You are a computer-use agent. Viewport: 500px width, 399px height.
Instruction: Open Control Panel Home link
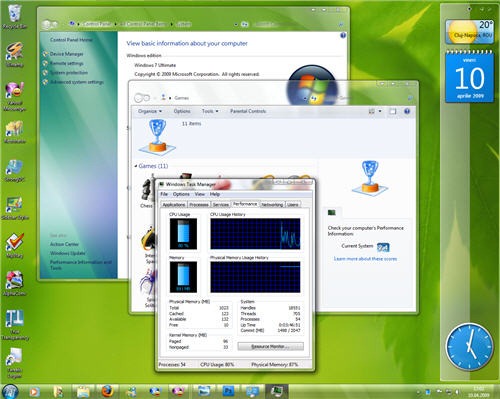tap(71, 40)
